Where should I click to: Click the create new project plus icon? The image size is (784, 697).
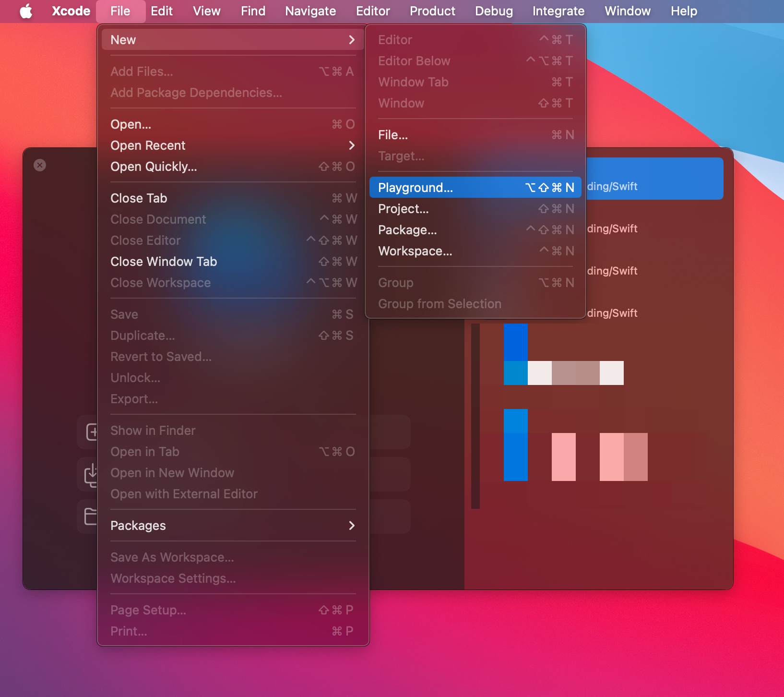pos(91,432)
